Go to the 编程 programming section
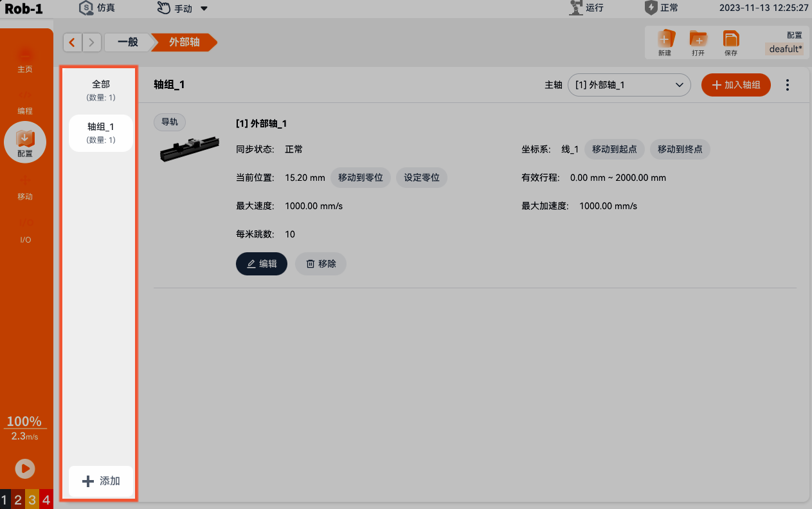 (x=25, y=102)
